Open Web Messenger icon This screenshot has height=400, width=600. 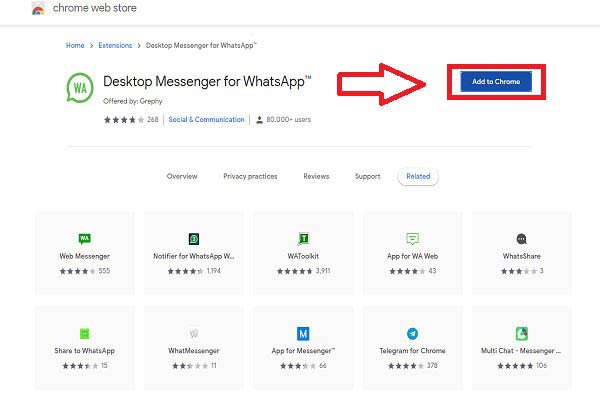tap(85, 238)
